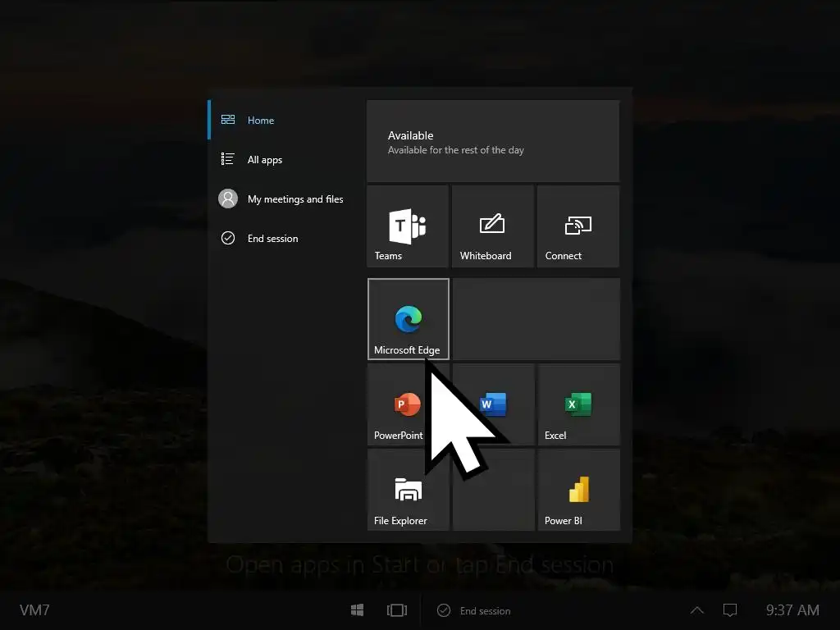Viewport: 840px width, 630px height.
Task: Open the Action Center notifications icon
Action: coord(730,610)
